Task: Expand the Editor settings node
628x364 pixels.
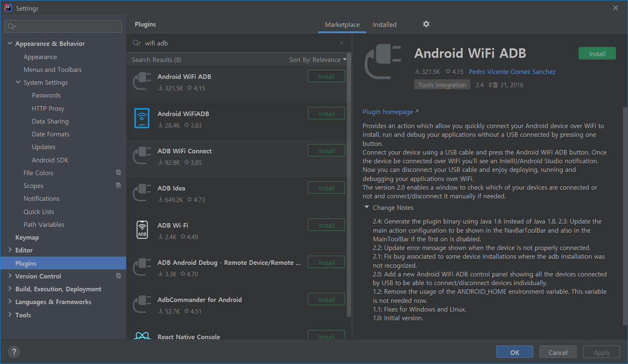Action: coord(10,250)
